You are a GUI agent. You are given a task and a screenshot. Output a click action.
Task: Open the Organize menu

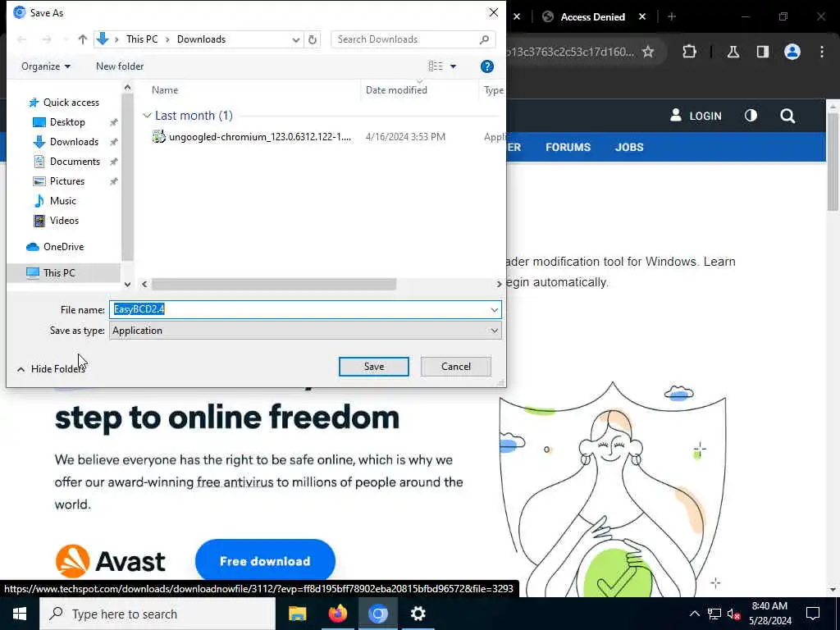pyautogui.click(x=46, y=66)
